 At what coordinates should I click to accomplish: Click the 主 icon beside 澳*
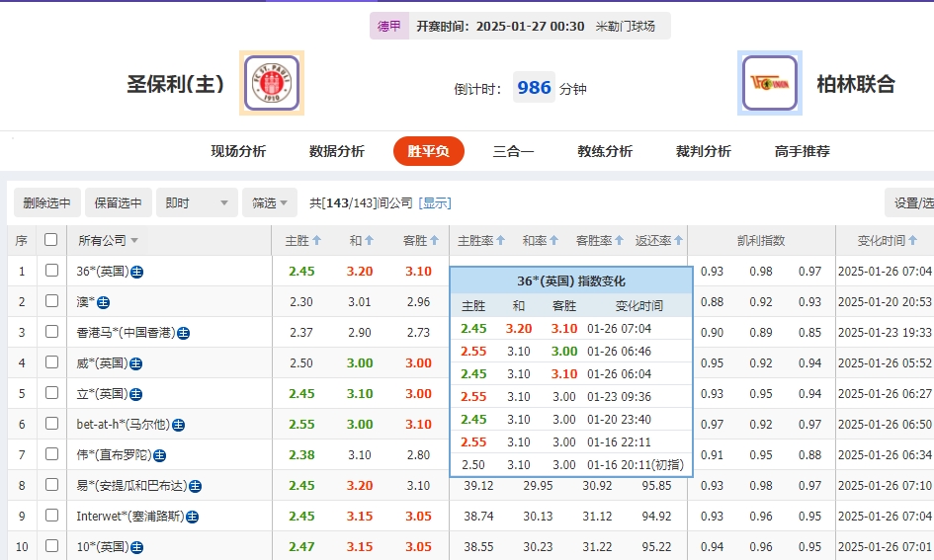click(x=103, y=302)
